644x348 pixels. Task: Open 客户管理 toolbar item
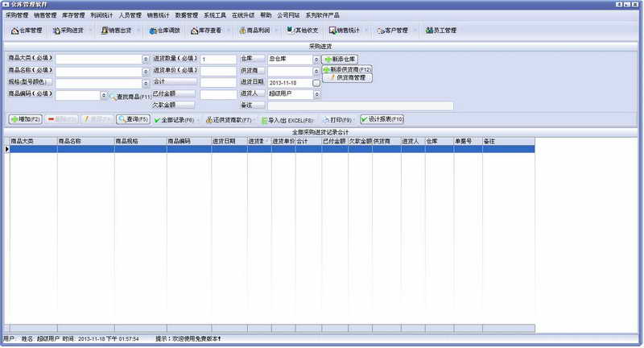pyautogui.click(x=393, y=31)
